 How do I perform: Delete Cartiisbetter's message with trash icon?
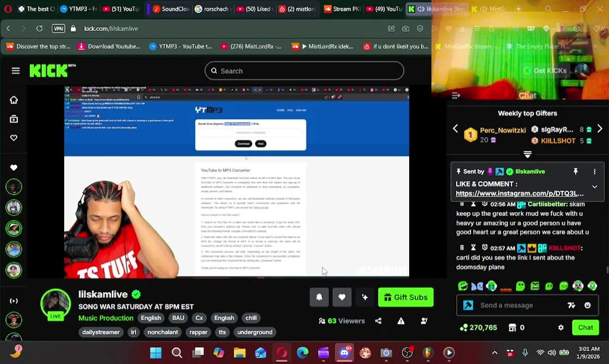point(462,204)
